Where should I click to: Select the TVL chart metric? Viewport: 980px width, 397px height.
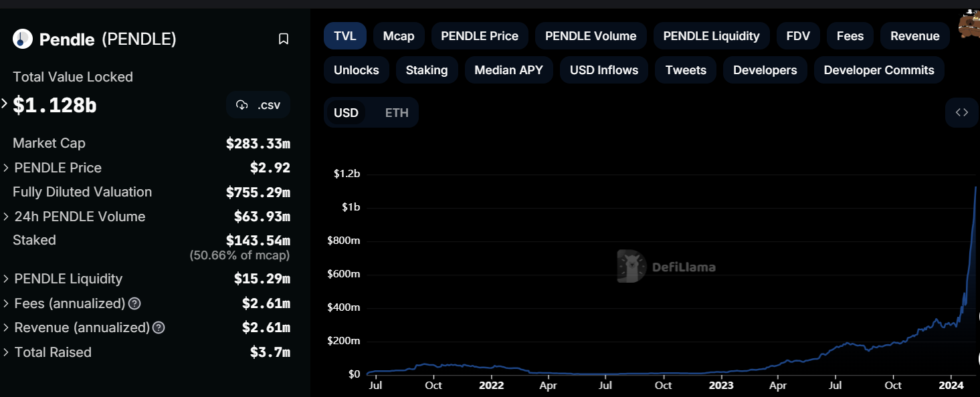click(x=345, y=36)
